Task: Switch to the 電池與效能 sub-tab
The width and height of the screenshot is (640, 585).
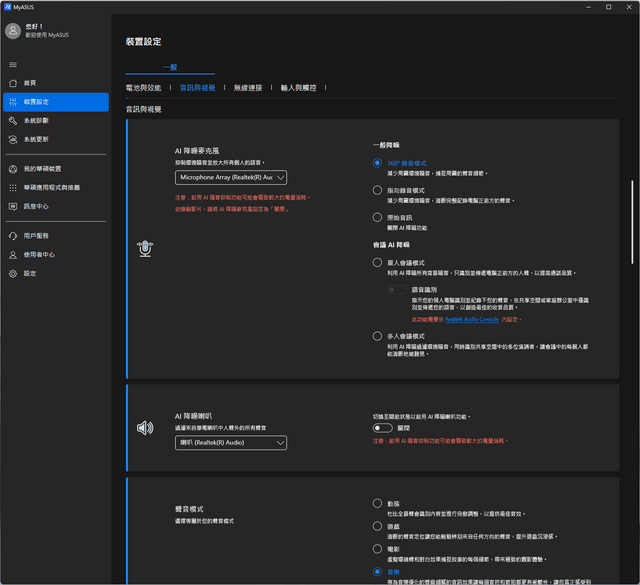Action: click(143, 88)
